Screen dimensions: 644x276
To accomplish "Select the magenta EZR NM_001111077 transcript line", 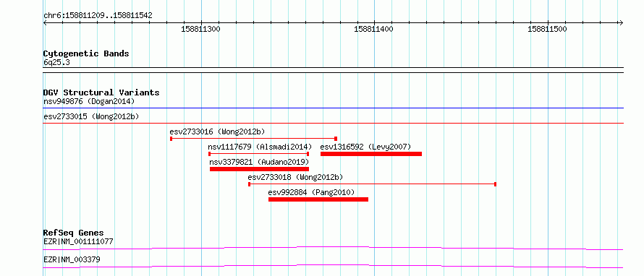I will point(333,248).
